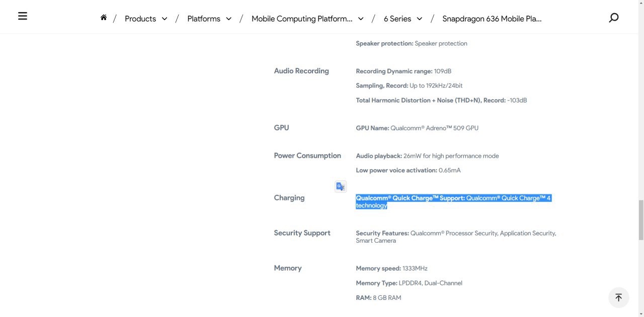The width and height of the screenshot is (644, 317).
Task: Click the Google Translate popup icon
Action: pyautogui.click(x=341, y=186)
